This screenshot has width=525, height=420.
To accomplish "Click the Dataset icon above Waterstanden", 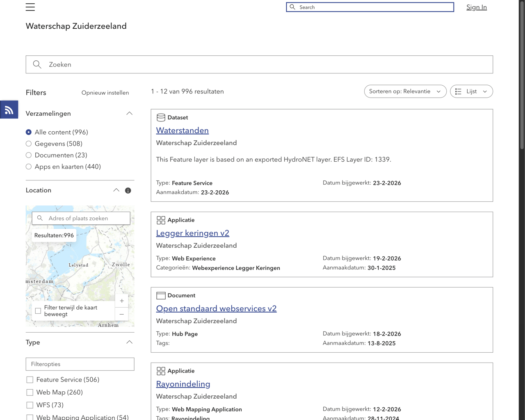I will [x=161, y=118].
